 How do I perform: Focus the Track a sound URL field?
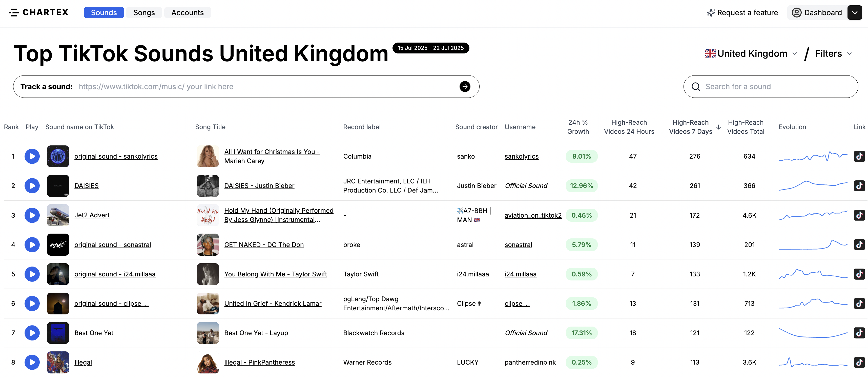click(x=266, y=87)
